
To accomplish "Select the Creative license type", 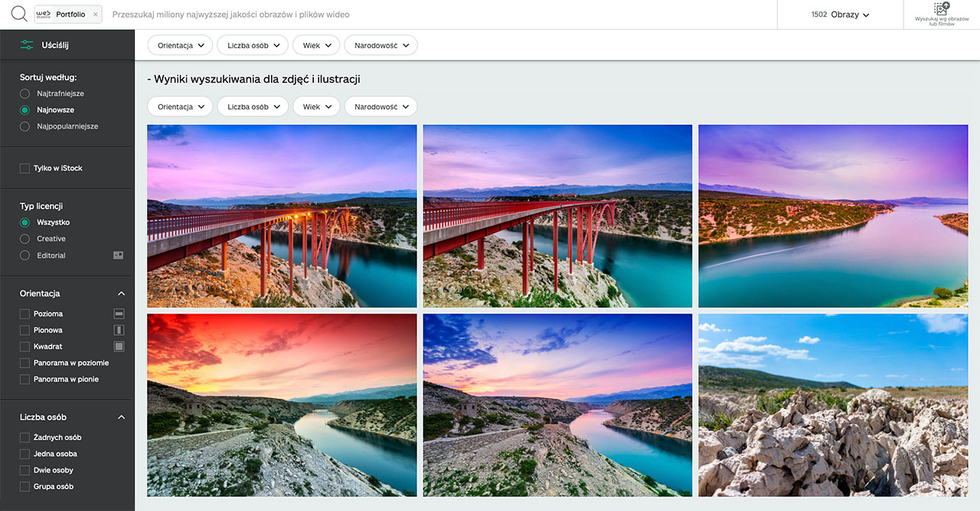I will point(24,238).
